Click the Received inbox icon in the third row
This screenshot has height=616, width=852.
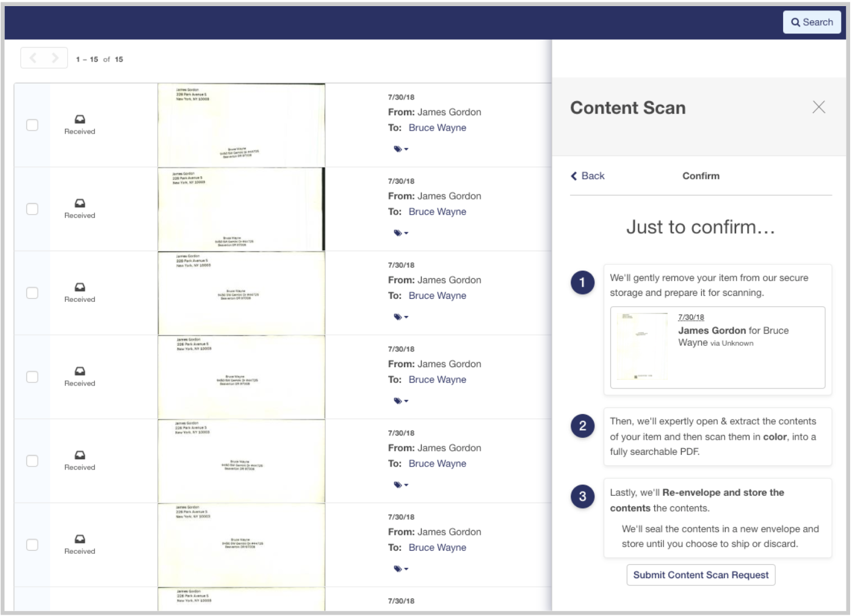tap(80, 287)
